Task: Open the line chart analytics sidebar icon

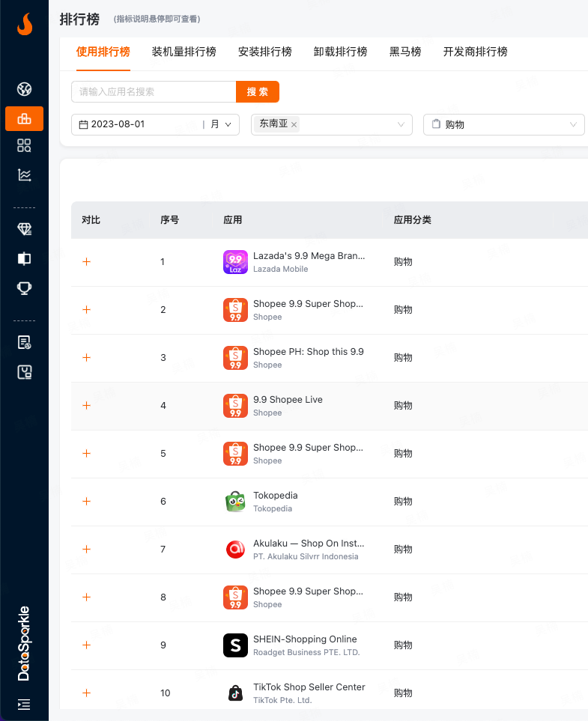Action: tap(25, 174)
